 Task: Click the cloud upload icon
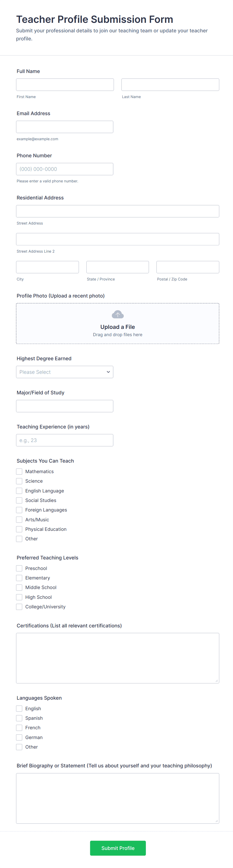point(118,314)
